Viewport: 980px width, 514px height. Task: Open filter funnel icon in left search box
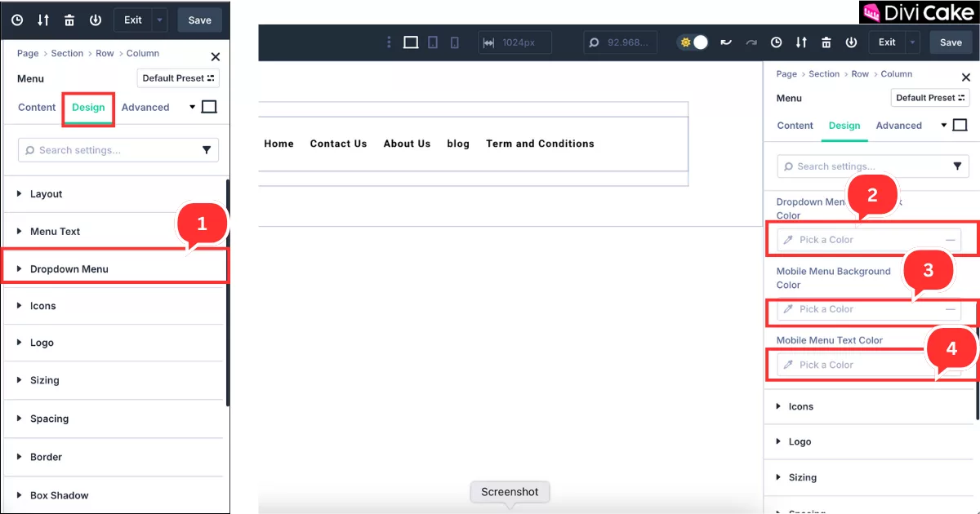click(206, 150)
